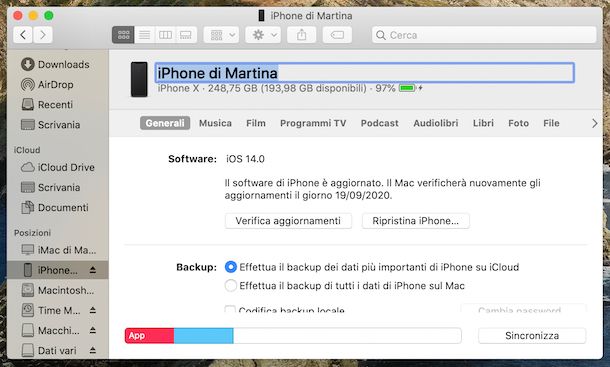Switch to icon grid view
The width and height of the screenshot is (610, 367).
[123, 35]
